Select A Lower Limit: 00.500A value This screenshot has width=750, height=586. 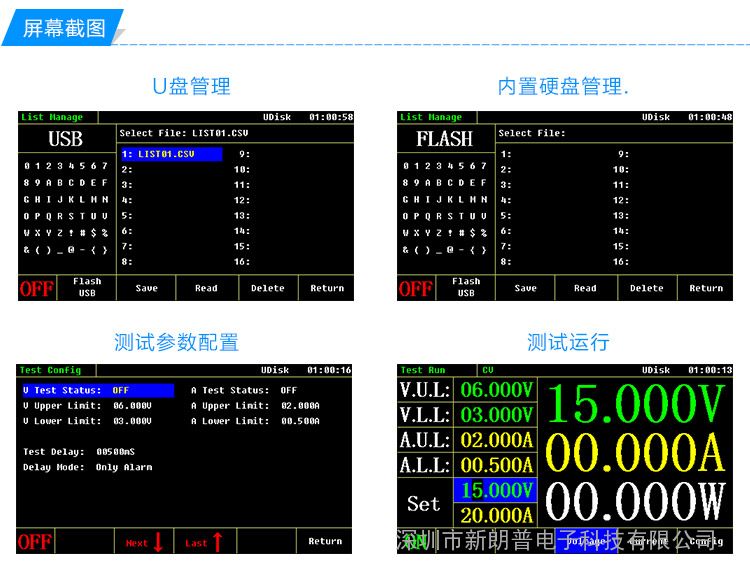tap(300, 421)
